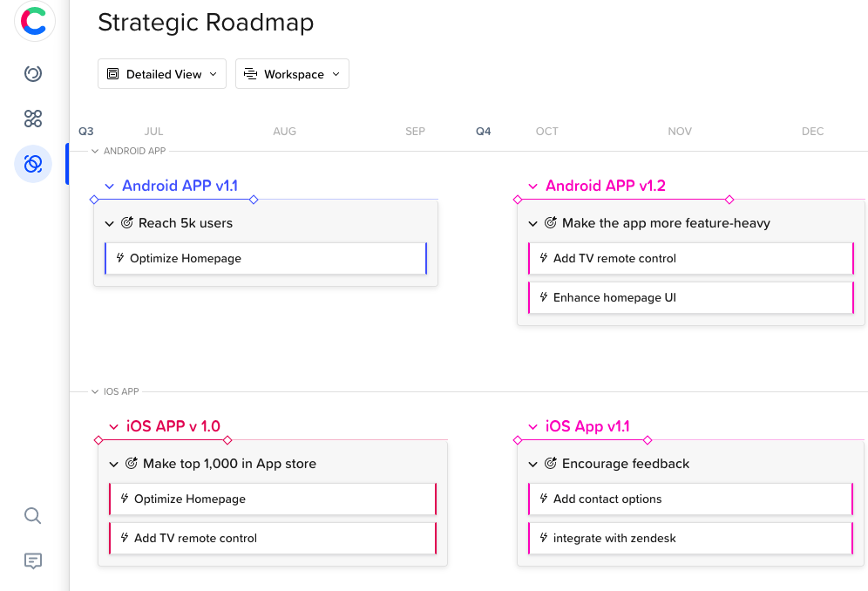Screen dimensions: 868x591
Task: Collapse Make top 1,000 in App store goal
Action: click(x=114, y=464)
